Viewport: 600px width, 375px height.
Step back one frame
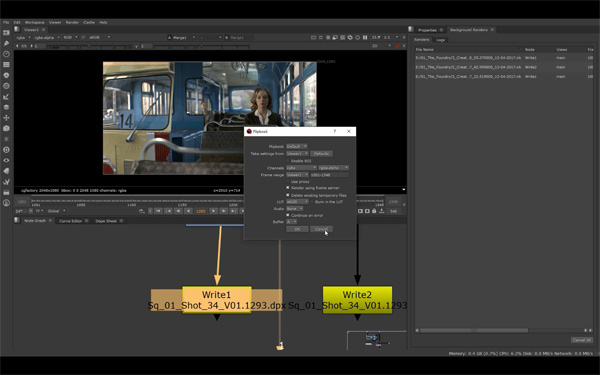(x=178, y=211)
